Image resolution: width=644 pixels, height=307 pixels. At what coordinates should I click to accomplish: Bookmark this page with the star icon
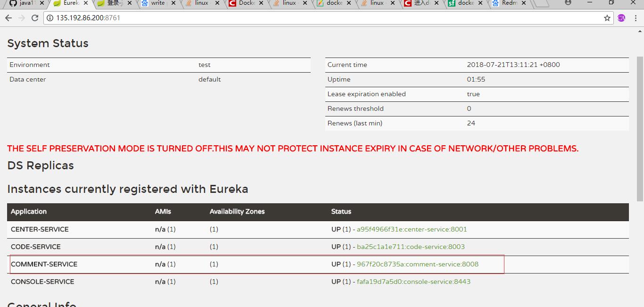[607, 18]
